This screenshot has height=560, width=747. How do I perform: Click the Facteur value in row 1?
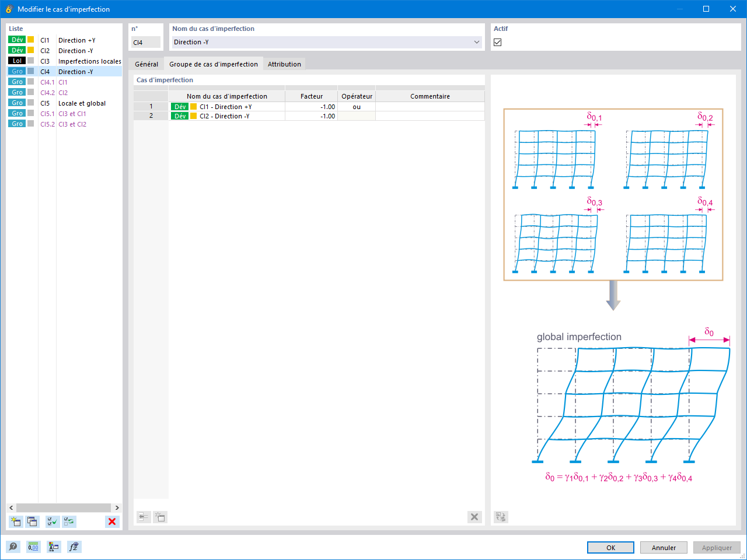tap(312, 107)
